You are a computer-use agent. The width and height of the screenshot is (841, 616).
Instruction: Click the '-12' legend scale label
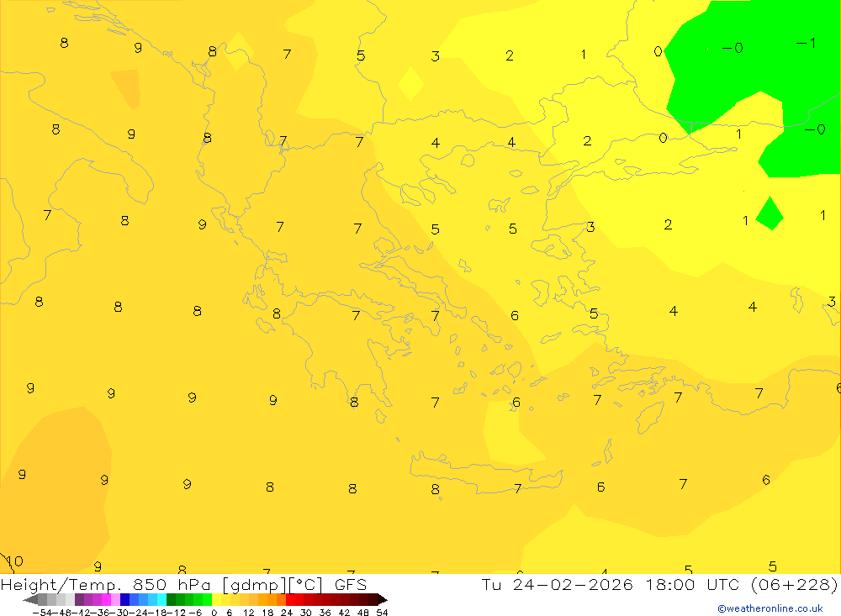(x=176, y=613)
